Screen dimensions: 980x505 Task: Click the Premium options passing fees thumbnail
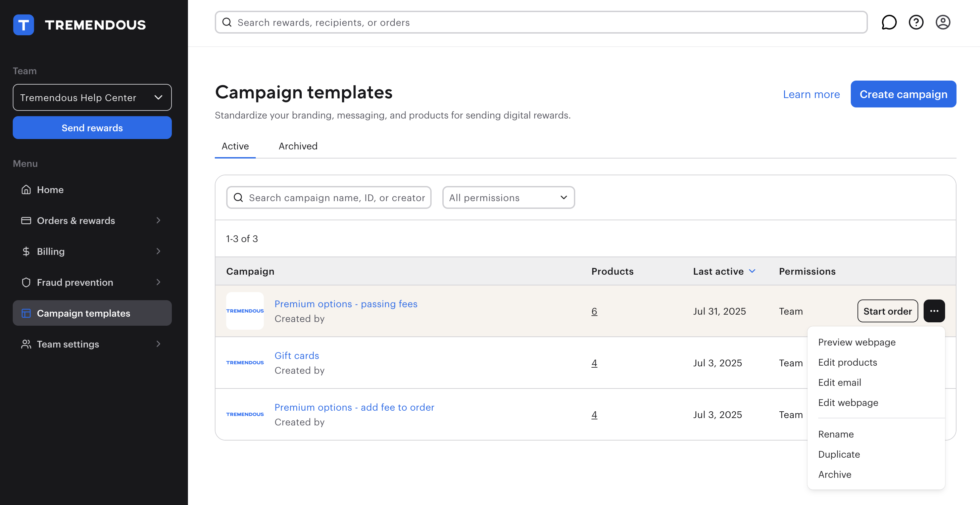click(x=245, y=311)
